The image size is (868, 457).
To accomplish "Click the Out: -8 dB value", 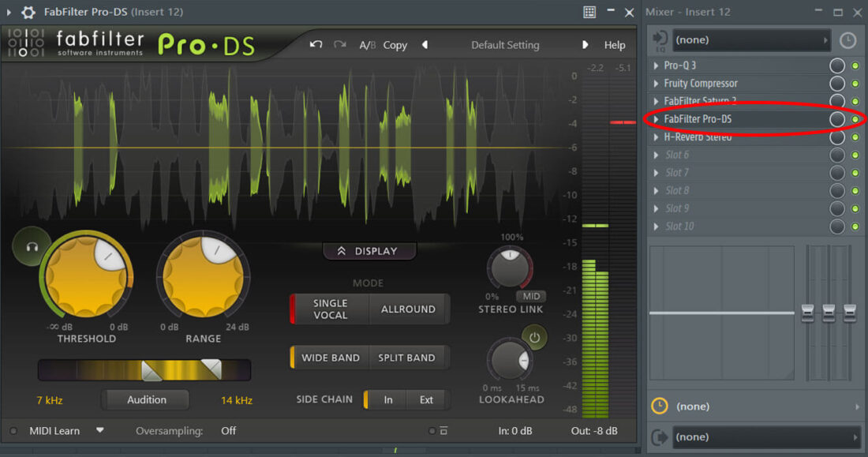I will [594, 430].
